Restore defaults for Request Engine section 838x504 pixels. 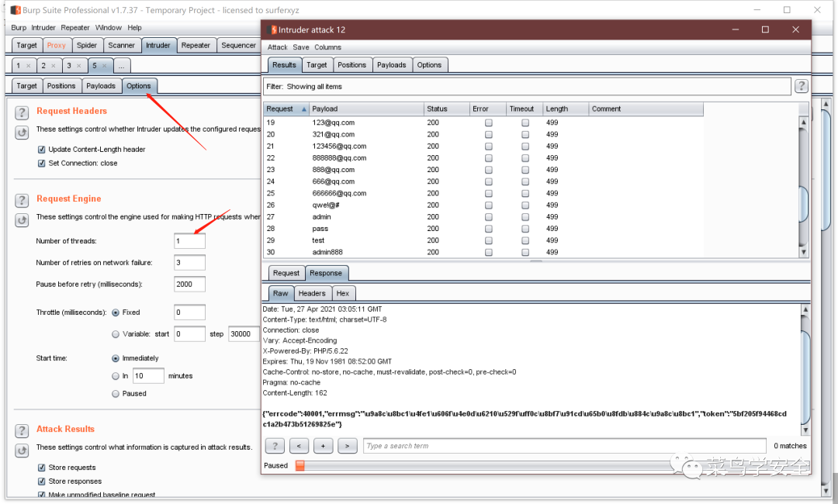tap(22, 220)
